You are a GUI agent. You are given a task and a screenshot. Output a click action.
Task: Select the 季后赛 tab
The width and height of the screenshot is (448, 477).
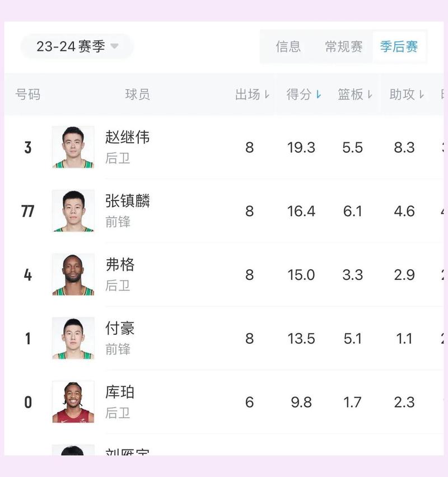(398, 47)
